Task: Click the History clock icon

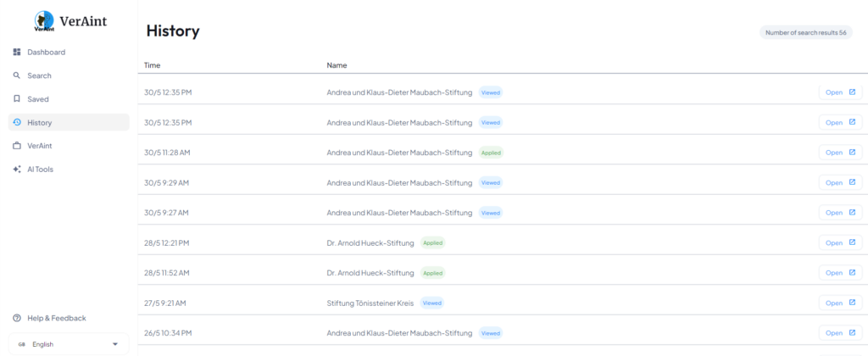Action: pyautogui.click(x=17, y=123)
